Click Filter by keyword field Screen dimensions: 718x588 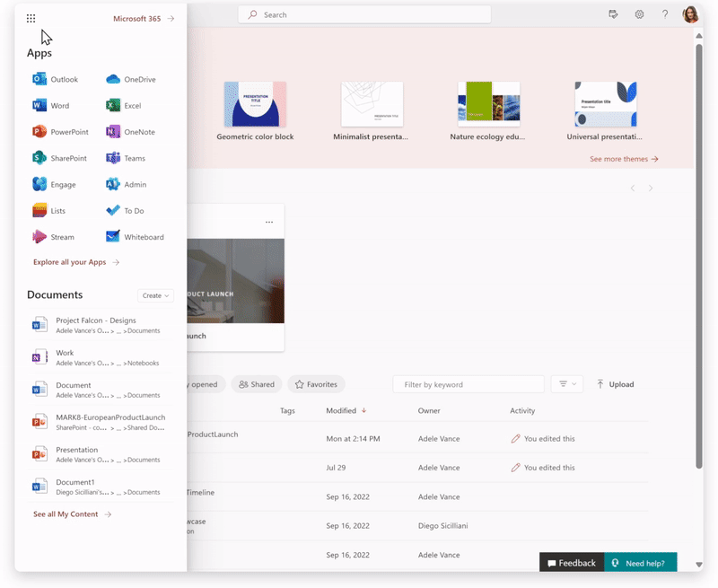(468, 385)
